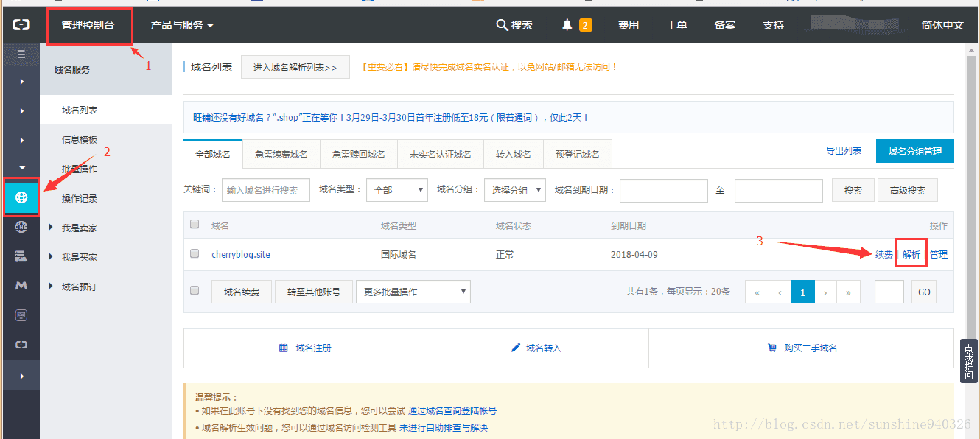Click the Aliyun logo in the top-left corner
The height and width of the screenshot is (439, 980).
[x=21, y=24]
